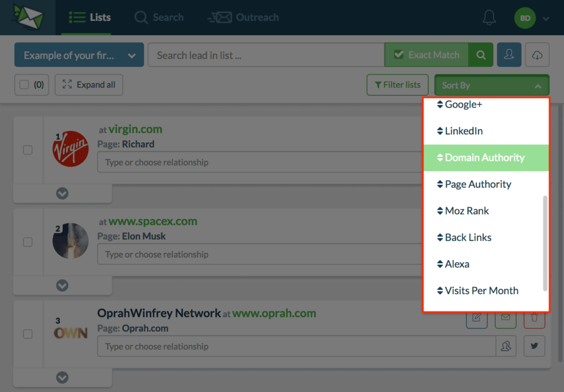Tick the checkbox for the spacex.com lead
The image size is (564, 392).
tap(28, 242)
